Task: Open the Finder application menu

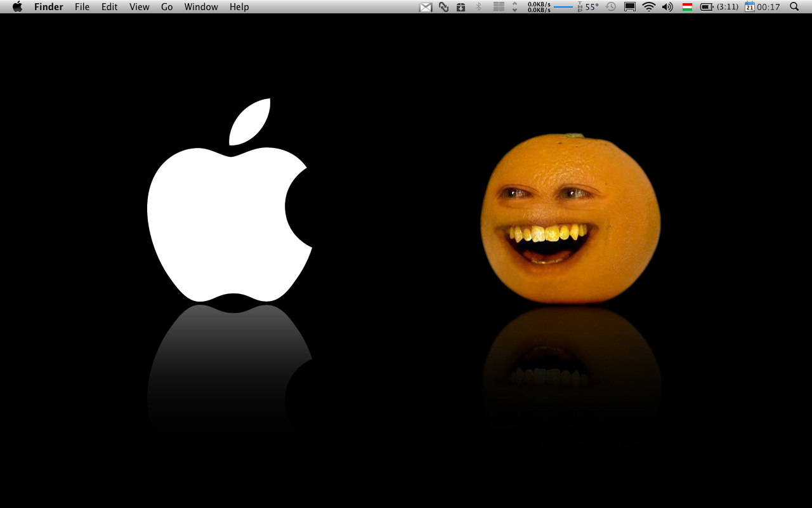Action: 49,7
